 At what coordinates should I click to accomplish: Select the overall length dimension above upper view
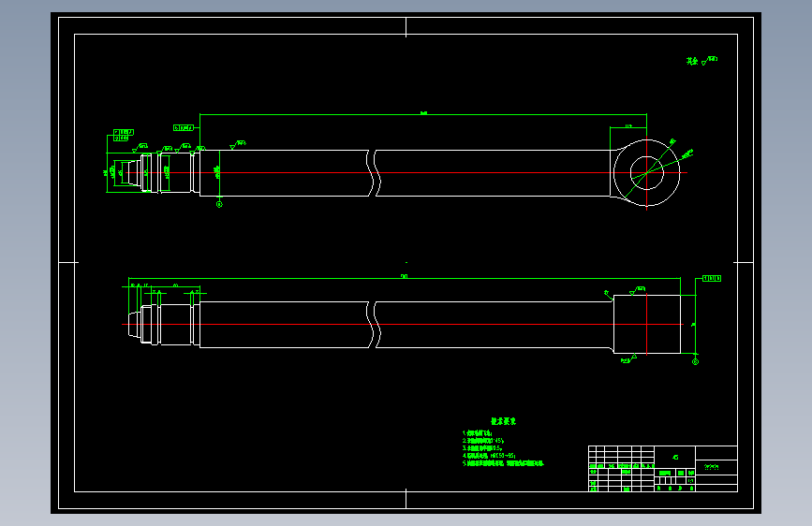[423, 113]
